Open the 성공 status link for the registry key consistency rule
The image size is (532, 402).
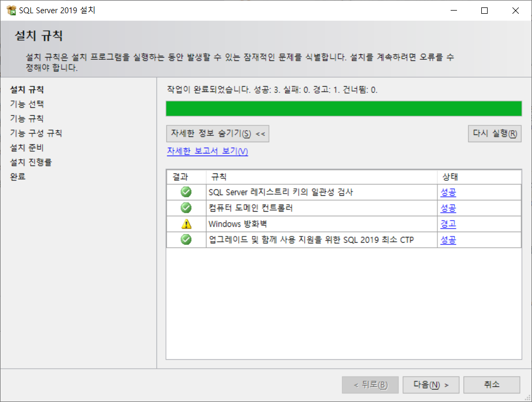[448, 193]
